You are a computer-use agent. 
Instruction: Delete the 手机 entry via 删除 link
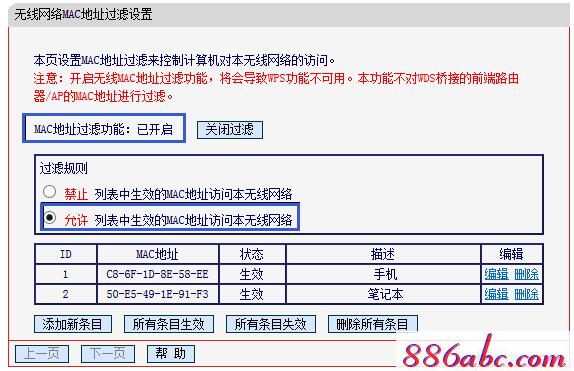[x=526, y=274]
